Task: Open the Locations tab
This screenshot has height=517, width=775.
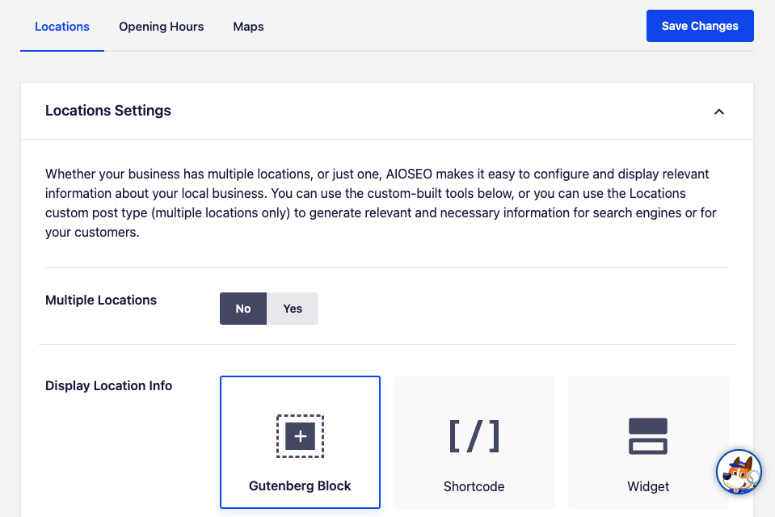Action: click(62, 27)
